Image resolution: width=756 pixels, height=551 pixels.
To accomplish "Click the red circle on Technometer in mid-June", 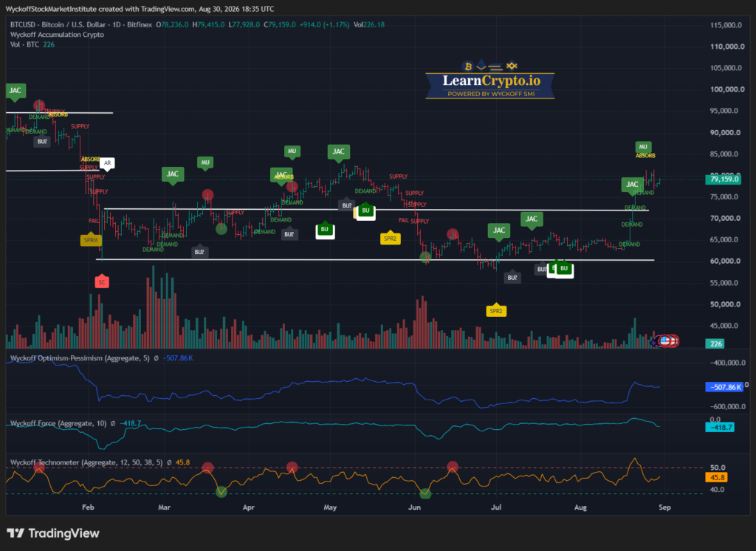I will [x=453, y=467].
